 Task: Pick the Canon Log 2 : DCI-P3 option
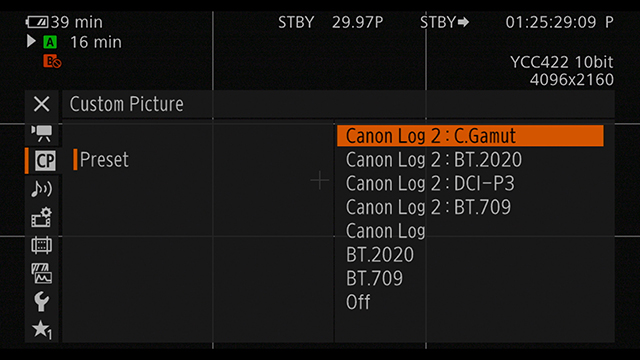pyautogui.click(x=430, y=183)
